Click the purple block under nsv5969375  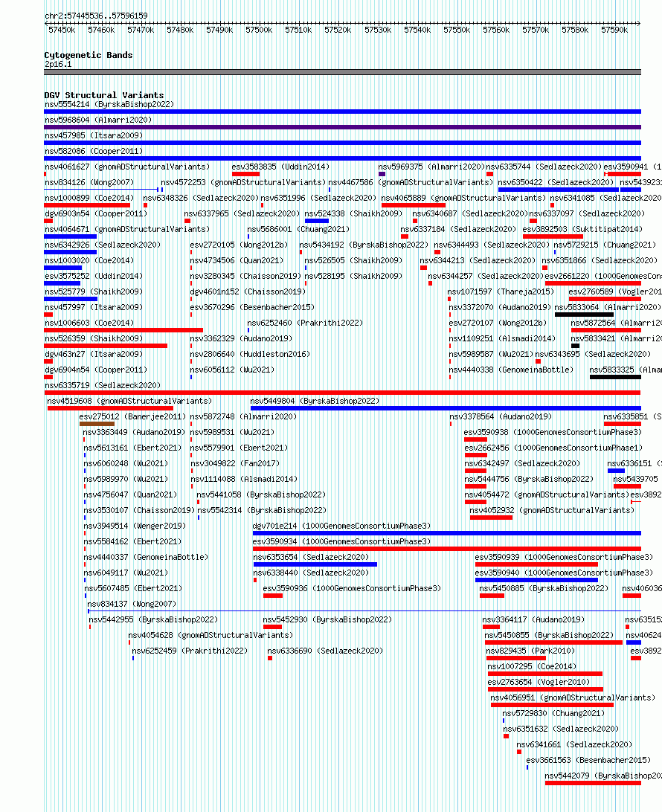pos(382,174)
